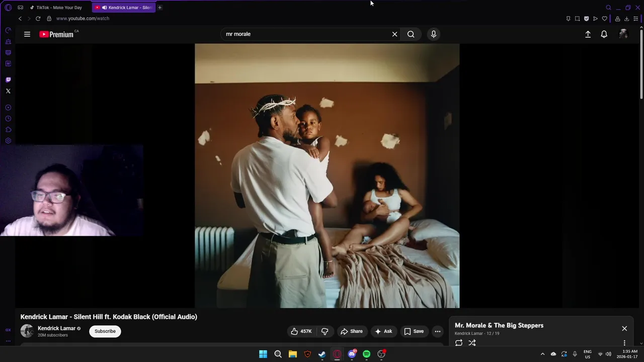Open GX Corner gamepad icon

coord(20,8)
